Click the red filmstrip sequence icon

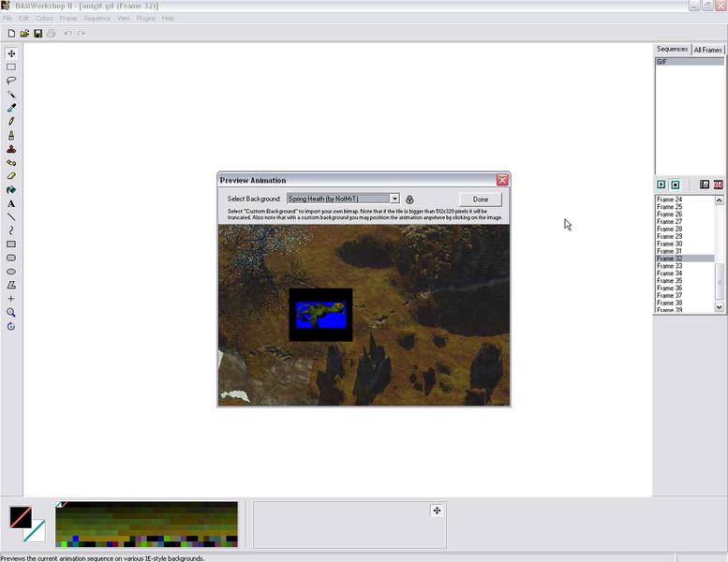coord(719,185)
